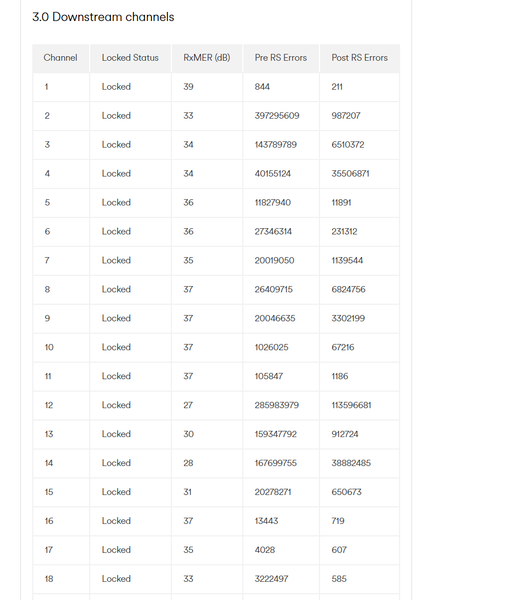The image size is (509, 600).
Task: Click Pre RS Errors value 844
Action: [x=262, y=86]
